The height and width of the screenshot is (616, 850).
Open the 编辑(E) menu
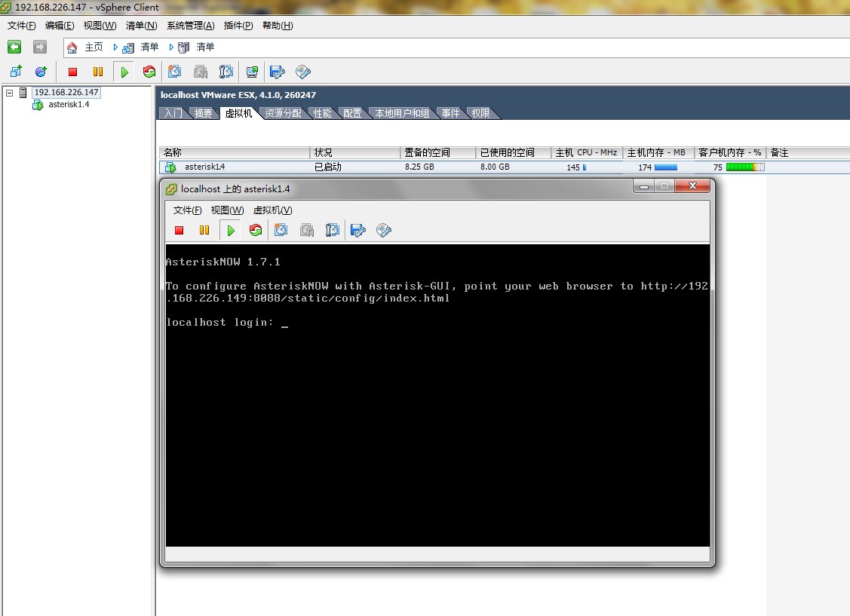tap(60, 26)
